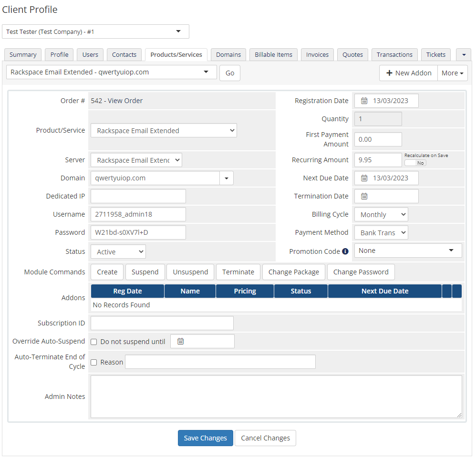
Task: Switch to the Transactions tab
Action: click(394, 55)
